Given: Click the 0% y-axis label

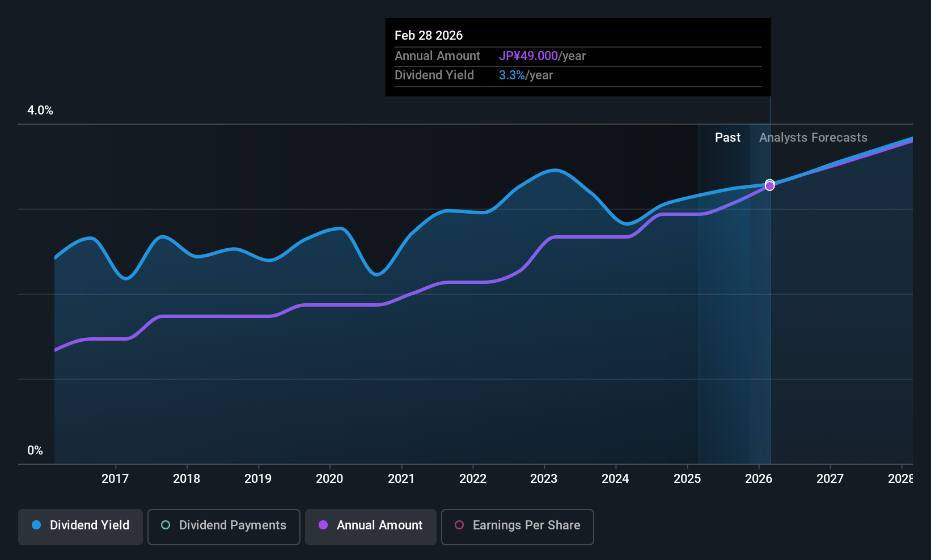Looking at the screenshot, I should (x=35, y=451).
